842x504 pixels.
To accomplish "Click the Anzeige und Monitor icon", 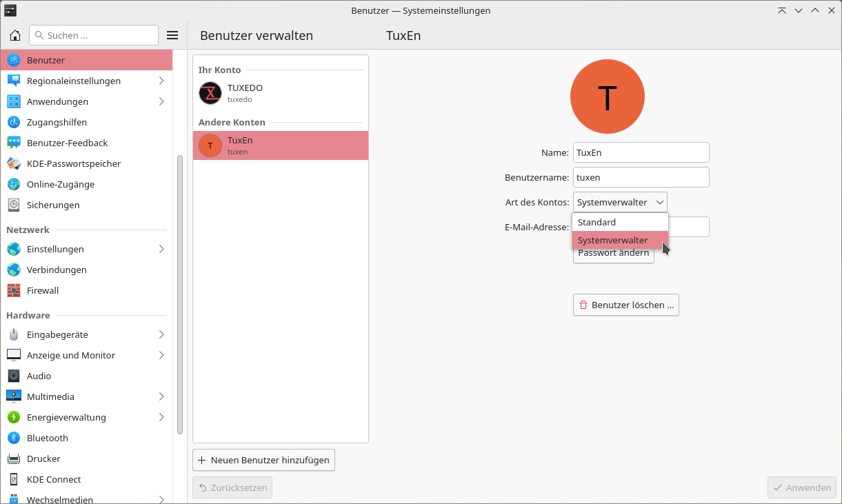I will [14, 355].
